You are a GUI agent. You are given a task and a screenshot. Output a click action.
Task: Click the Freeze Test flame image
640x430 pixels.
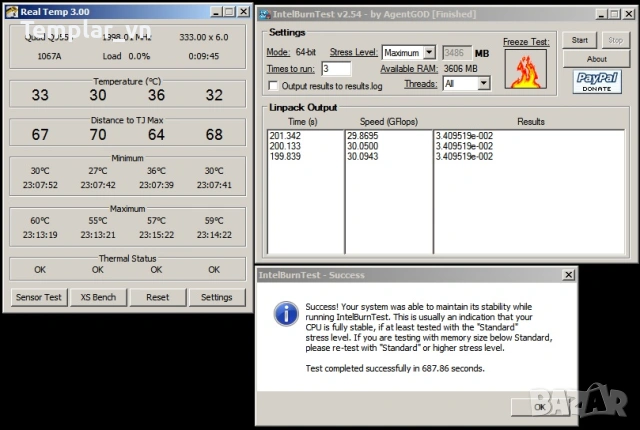526,69
